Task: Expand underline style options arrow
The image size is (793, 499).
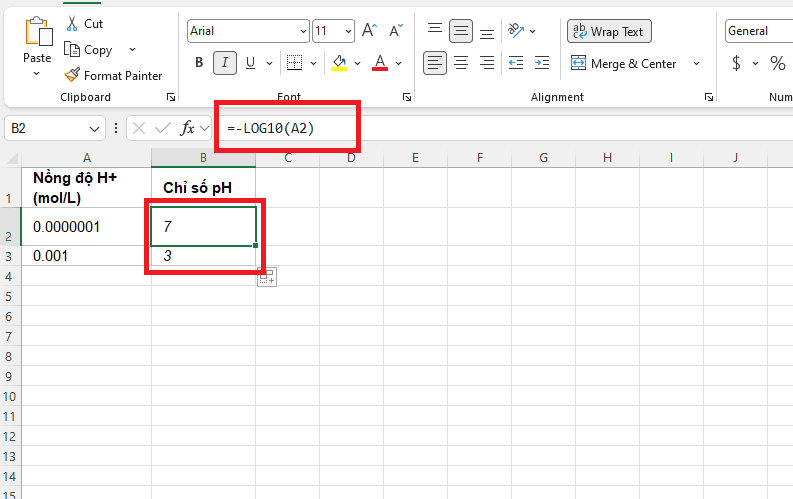Action: click(x=270, y=63)
